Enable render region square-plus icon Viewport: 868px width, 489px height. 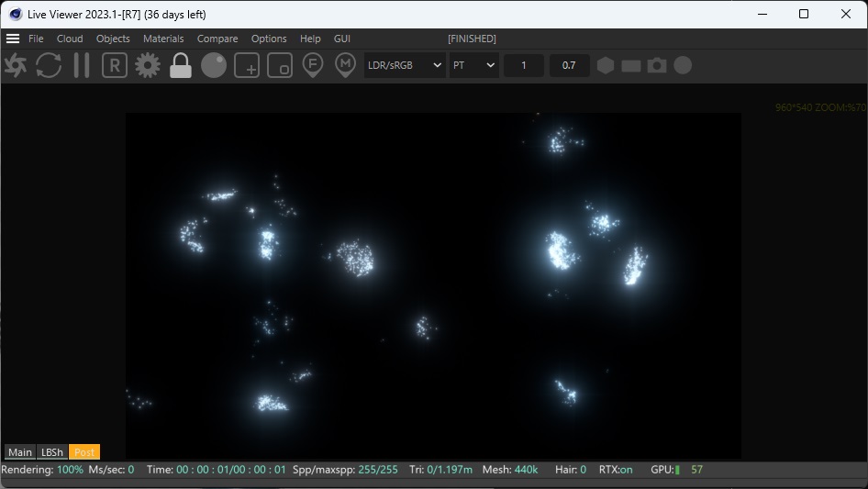pos(247,65)
